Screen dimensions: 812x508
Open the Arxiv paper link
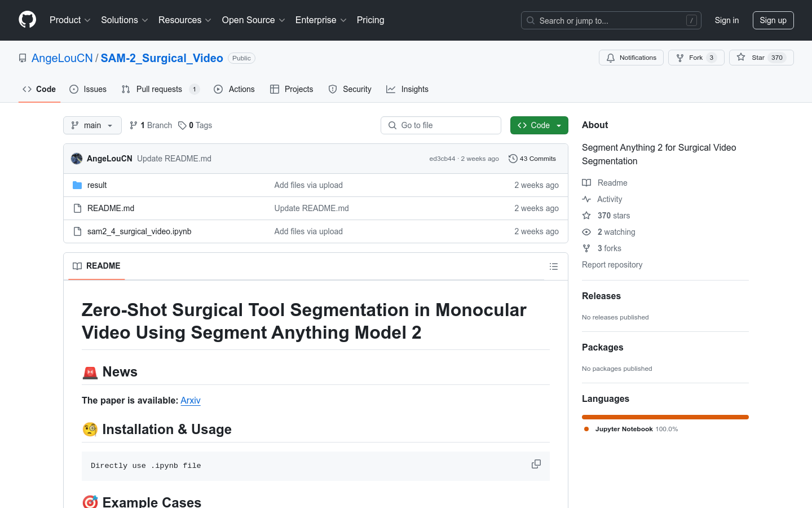tap(191, 400)
